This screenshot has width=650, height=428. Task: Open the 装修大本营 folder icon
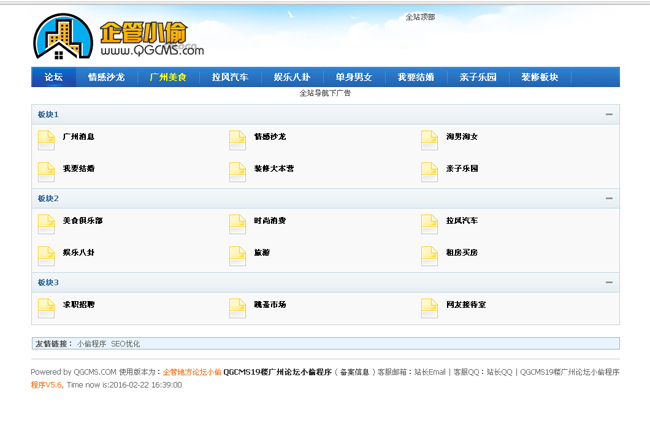click(238, 172)
